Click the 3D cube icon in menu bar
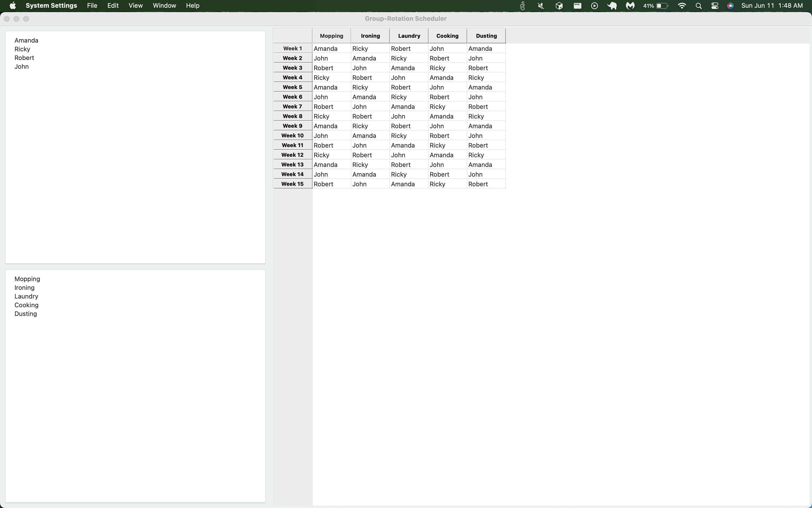The width and height of the screenshot is (812, 508). (x=559, y=6)
